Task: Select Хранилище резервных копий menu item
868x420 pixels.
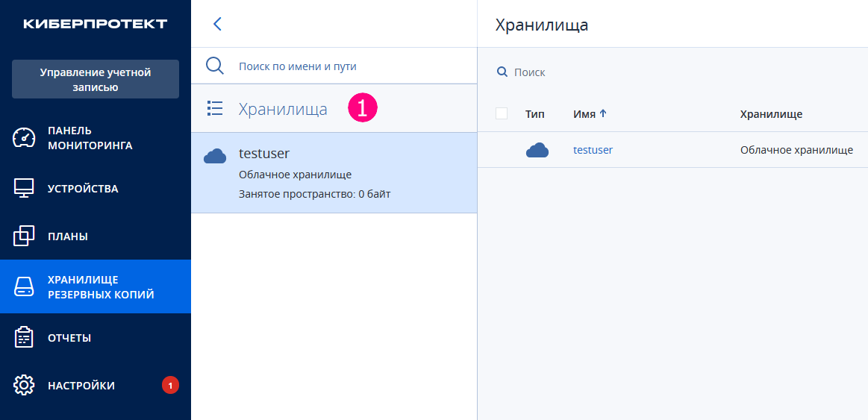Action: (x=96, y=286)
